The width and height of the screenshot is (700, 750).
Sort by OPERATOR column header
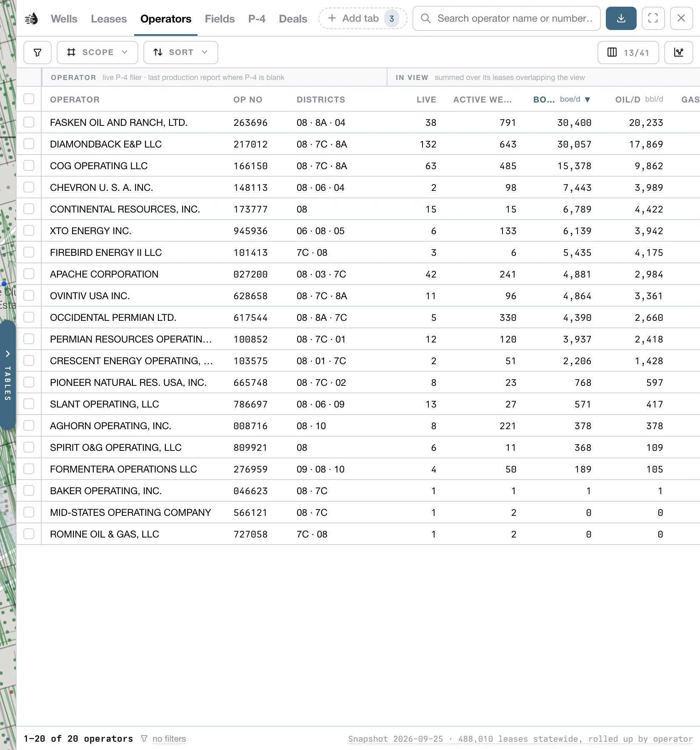75,100
